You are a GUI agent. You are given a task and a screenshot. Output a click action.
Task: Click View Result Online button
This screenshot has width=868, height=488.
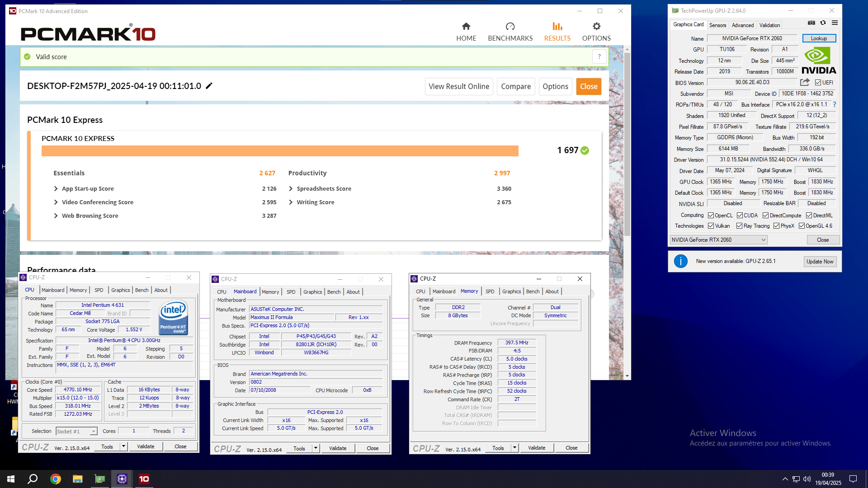click(459, 86)
